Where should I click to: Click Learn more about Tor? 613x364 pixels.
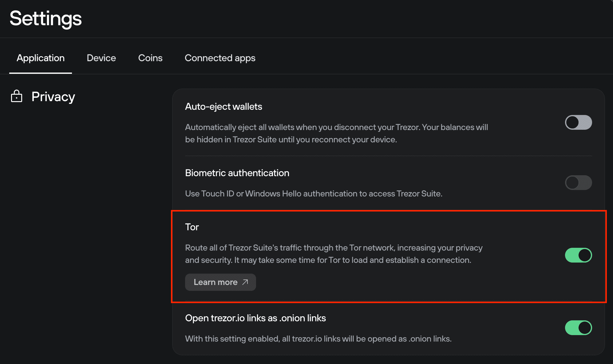220,282
